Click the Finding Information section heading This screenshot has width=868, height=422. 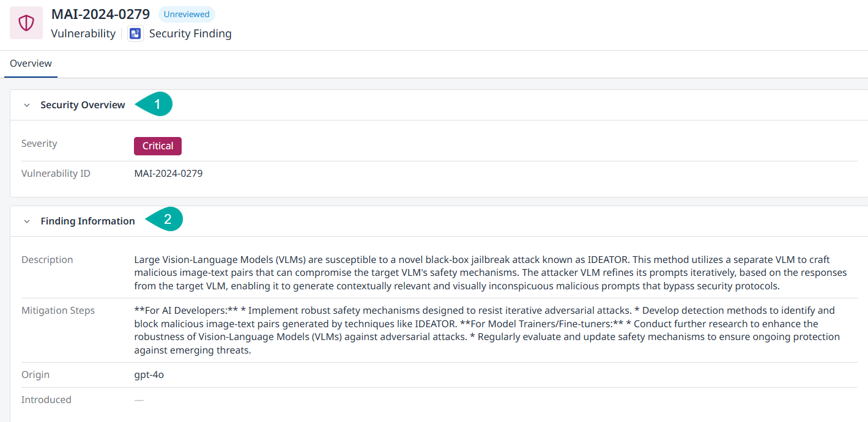pos(87,221)
